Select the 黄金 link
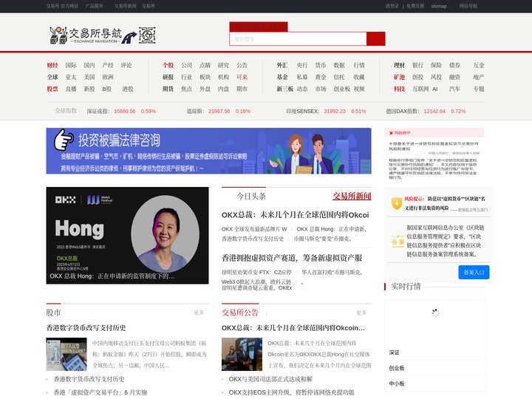Screen dimensions: 532x399 click(321, 77)
